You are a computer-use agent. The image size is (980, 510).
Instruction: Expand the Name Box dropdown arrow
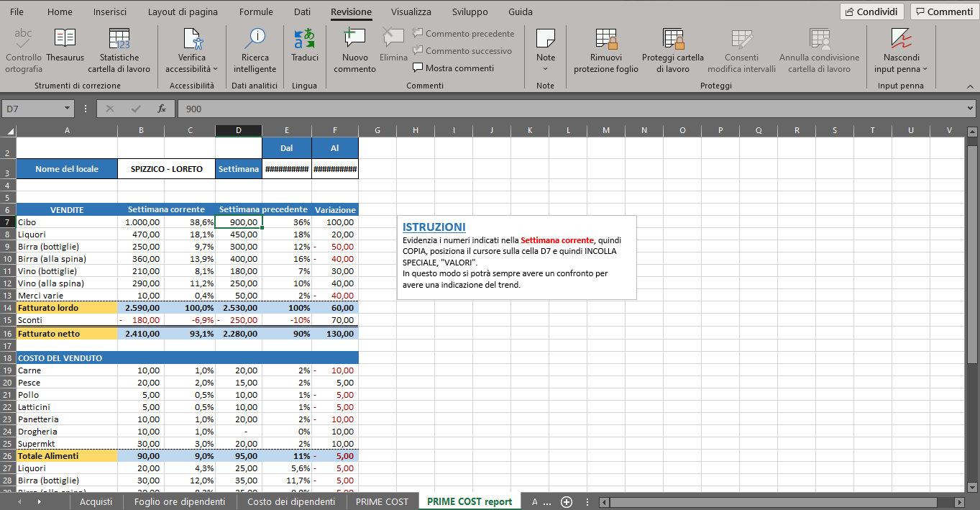pos(68,109)
